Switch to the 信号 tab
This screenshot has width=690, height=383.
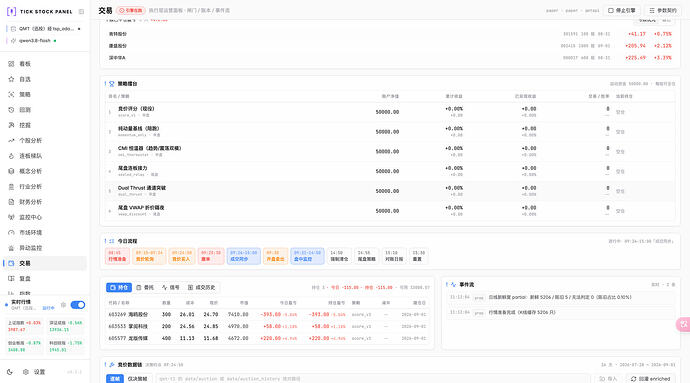170,287
